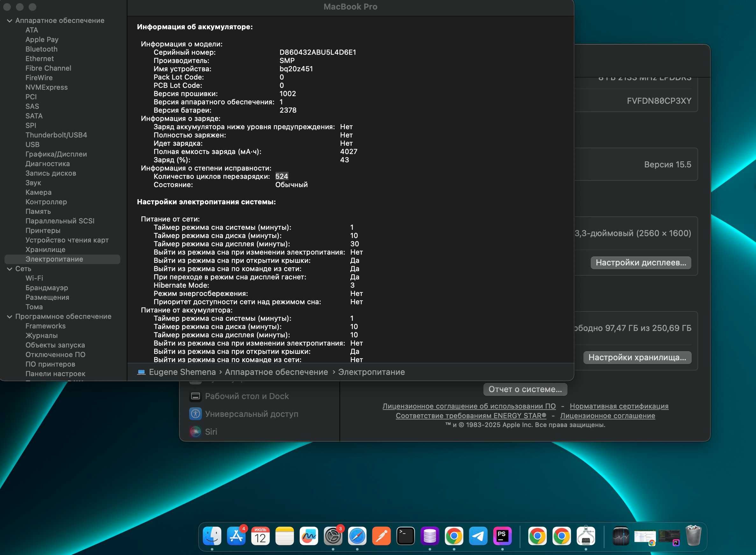Click the Accessibility icon beside Универсальный доступ

click(195, 414)
